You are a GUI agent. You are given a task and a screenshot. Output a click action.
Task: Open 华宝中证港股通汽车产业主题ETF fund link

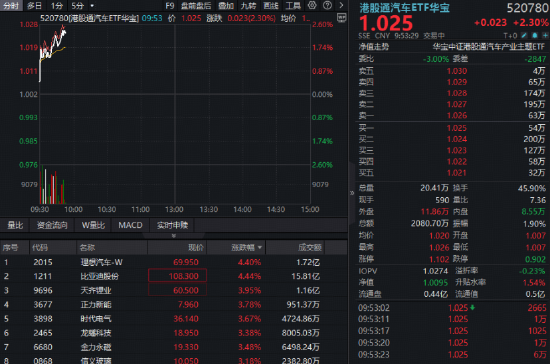click(x=489, y=47)
